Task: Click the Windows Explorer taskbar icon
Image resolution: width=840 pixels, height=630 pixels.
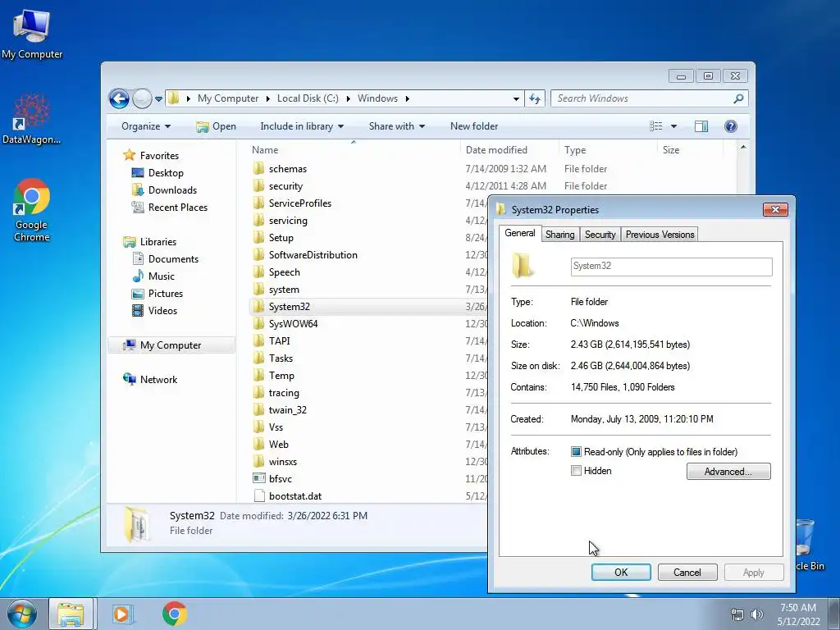Action: tap(71, 614)
